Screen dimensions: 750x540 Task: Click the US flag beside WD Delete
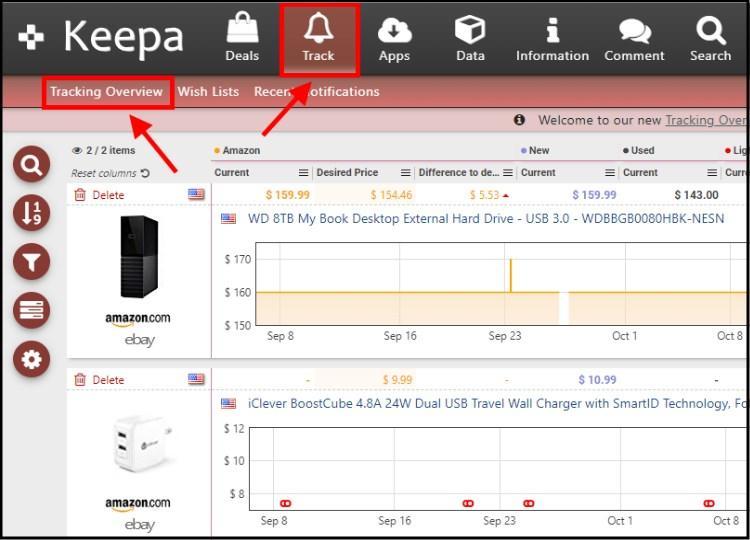click(x=196, y=194)
